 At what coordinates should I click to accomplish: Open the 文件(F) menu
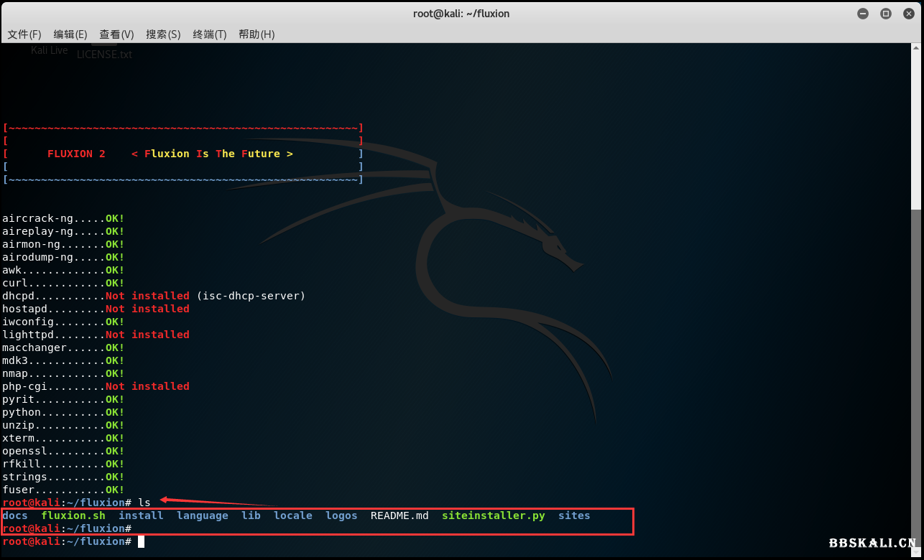pyautogui.click(x=24, y=34)
